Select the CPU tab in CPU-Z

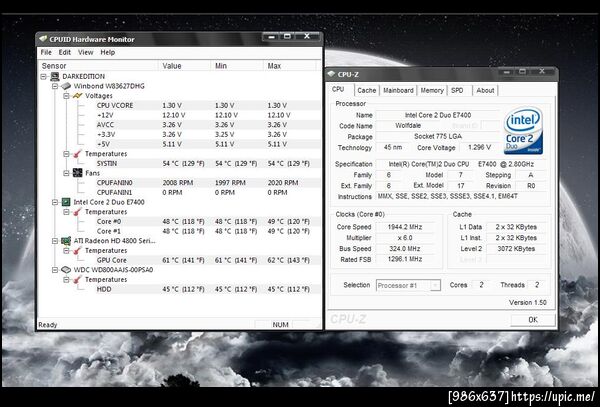338,89
